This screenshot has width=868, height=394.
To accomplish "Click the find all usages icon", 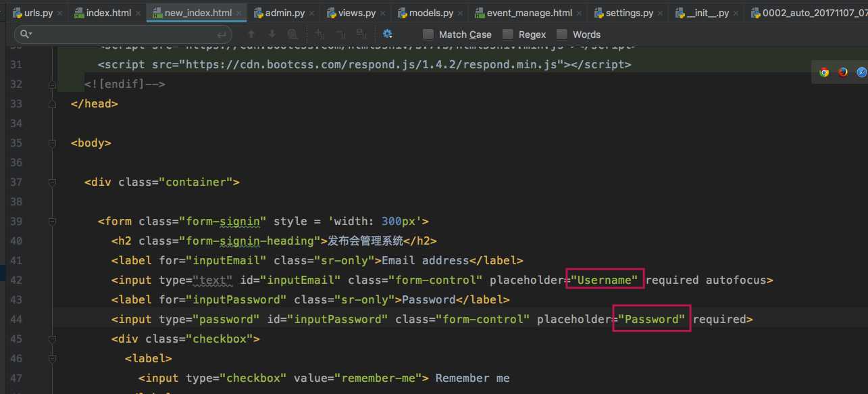I will coord(293,34).
